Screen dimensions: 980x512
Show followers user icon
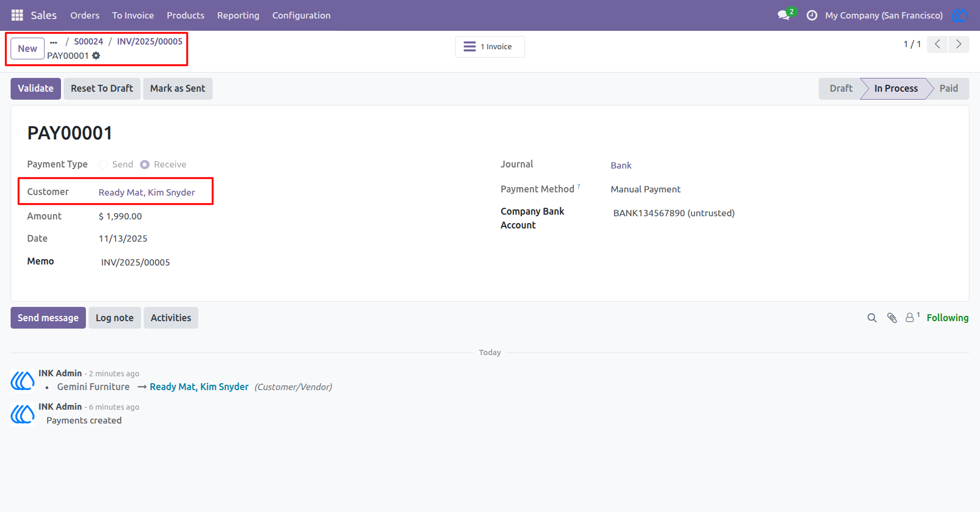coord(910,317)
